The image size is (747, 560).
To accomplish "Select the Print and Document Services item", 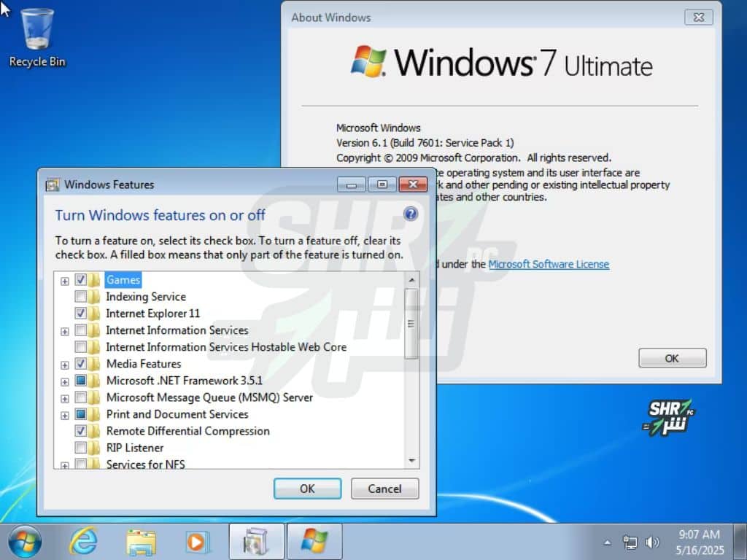I will (x=177, y=414).
